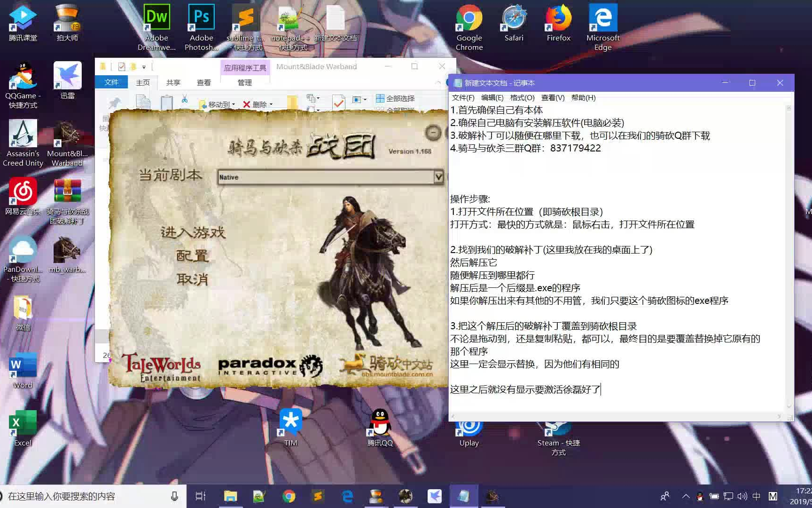Screen dimensions: 812x508
Task: Click the volume icon in system tray
Action: 742,496
